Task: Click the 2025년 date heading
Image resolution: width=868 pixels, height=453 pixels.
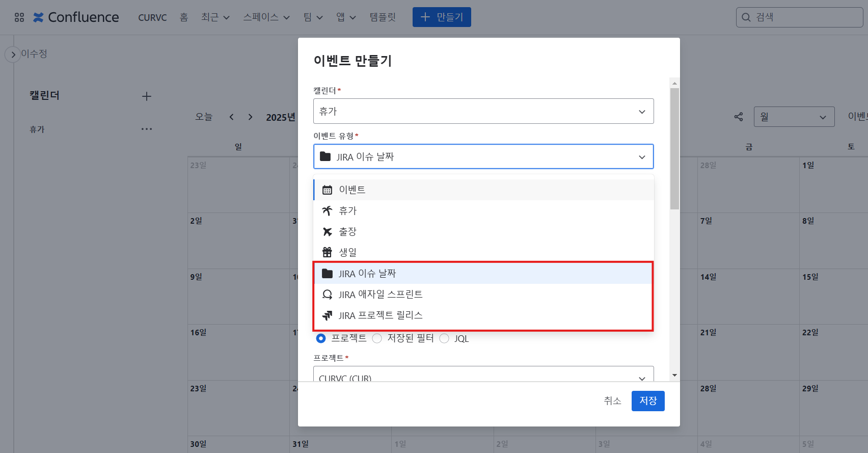Action: (x=281, y=117)
